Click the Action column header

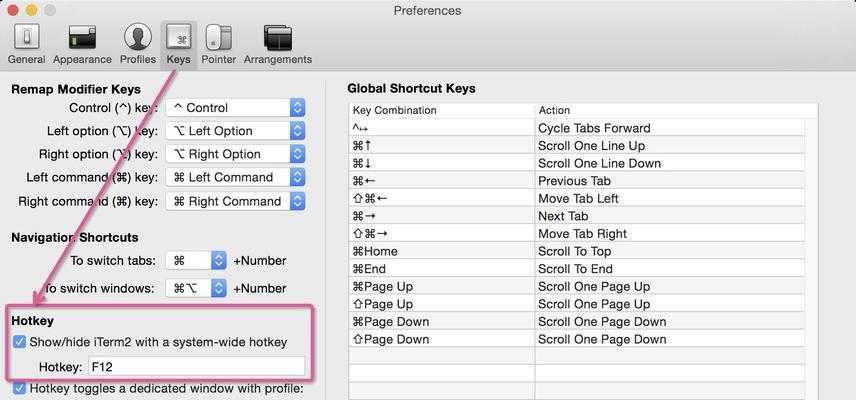tap(676, 110)
